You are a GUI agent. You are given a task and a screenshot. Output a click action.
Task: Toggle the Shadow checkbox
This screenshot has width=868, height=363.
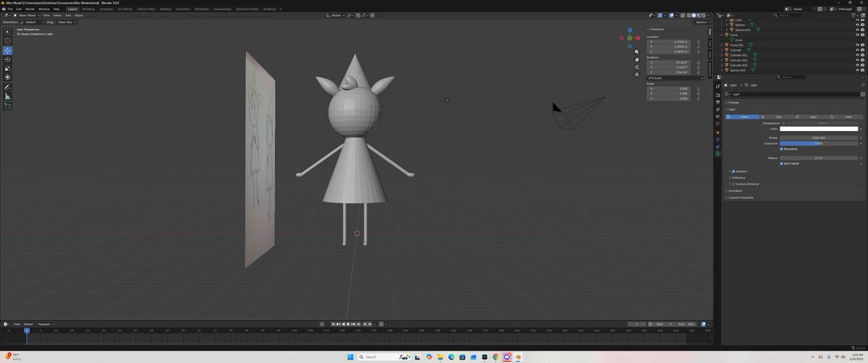733,171
